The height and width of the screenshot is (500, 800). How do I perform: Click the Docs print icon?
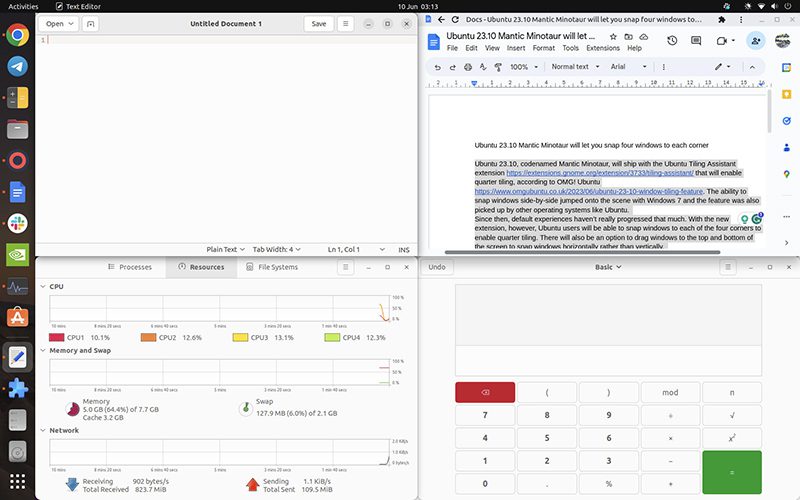point(468,67)
